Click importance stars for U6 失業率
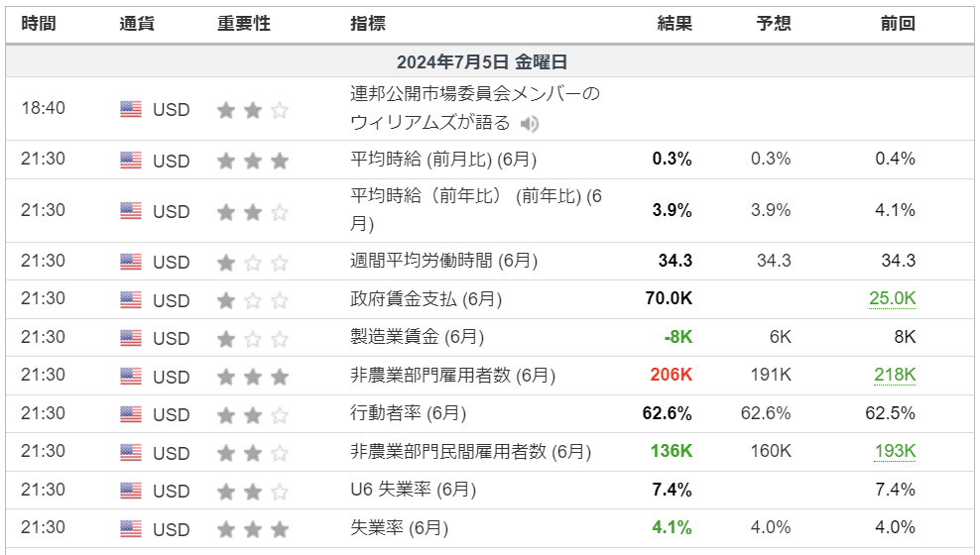The width and height of the screenshot is (980, 555). pyautogui.click(x=253, y=492)
